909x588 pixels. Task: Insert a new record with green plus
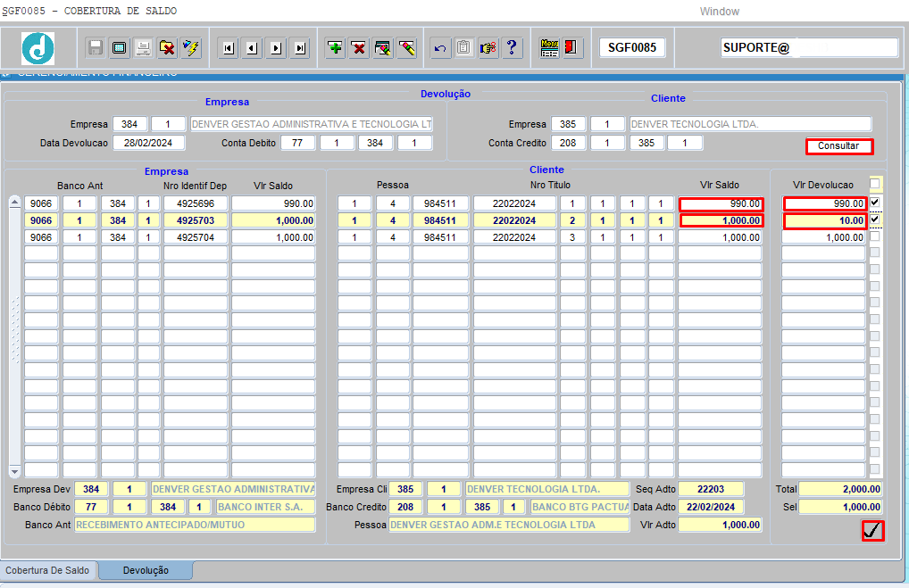[335, 47]
